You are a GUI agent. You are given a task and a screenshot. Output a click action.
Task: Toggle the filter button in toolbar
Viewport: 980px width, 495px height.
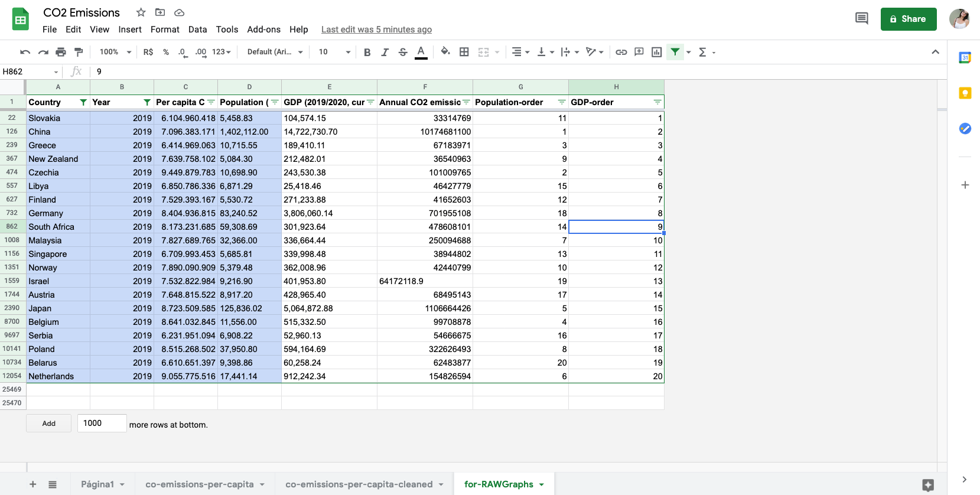675,52
